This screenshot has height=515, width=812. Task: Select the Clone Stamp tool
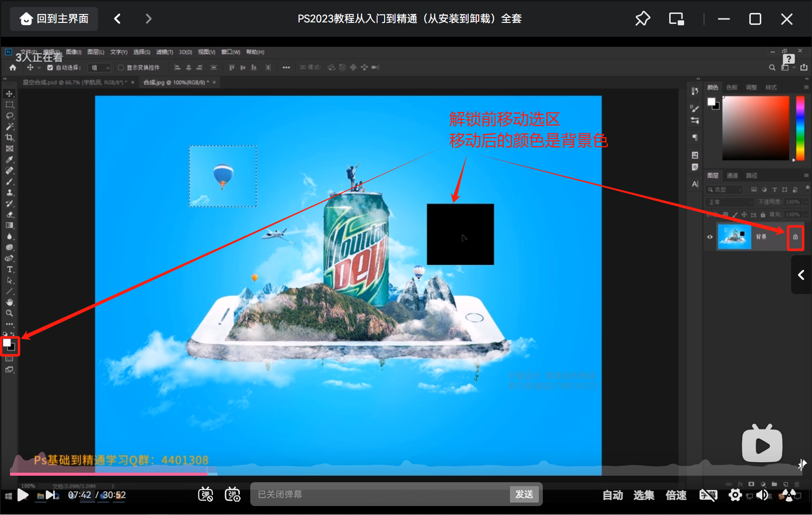point(9,193)
